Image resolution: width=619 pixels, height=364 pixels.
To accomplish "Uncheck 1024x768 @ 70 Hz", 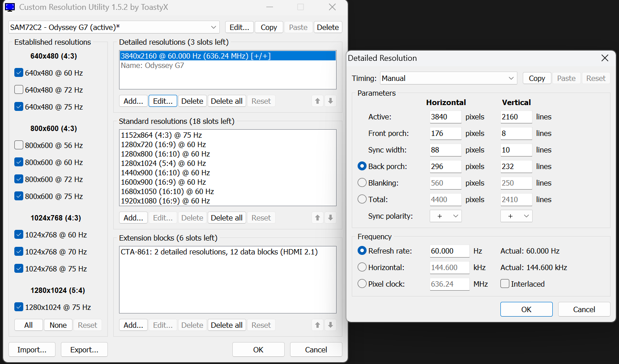I will coord(19,252).
